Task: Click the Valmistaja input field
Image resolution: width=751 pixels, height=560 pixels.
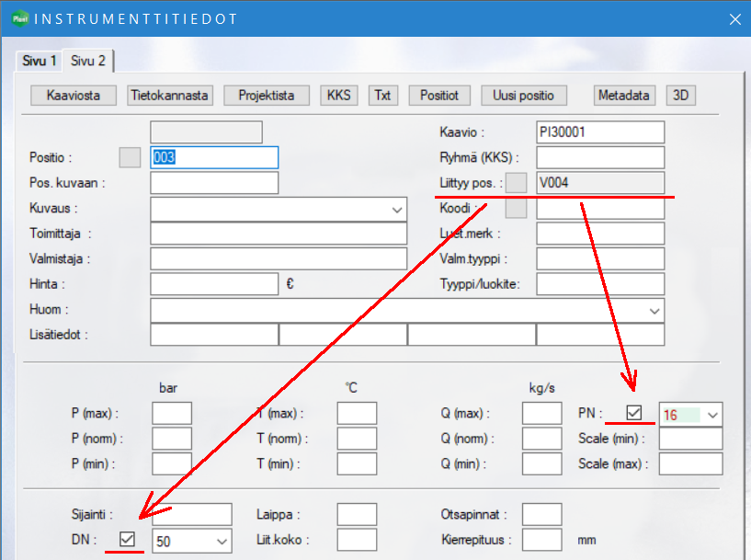Action: pos(279,259)
